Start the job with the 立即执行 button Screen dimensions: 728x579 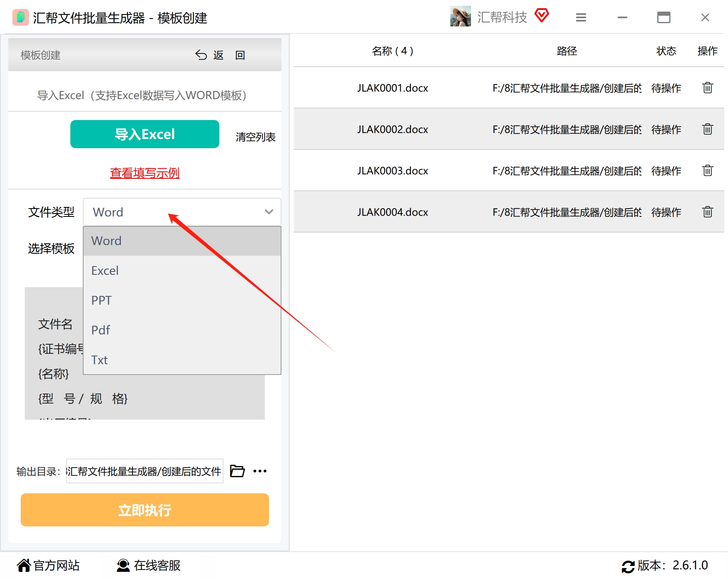145,510
